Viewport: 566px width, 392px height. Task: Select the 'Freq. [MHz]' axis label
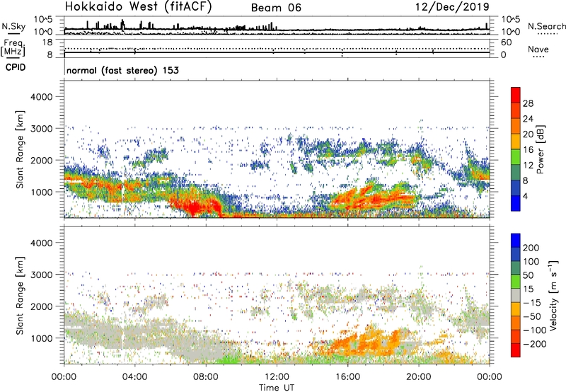[x=13, y=47]
